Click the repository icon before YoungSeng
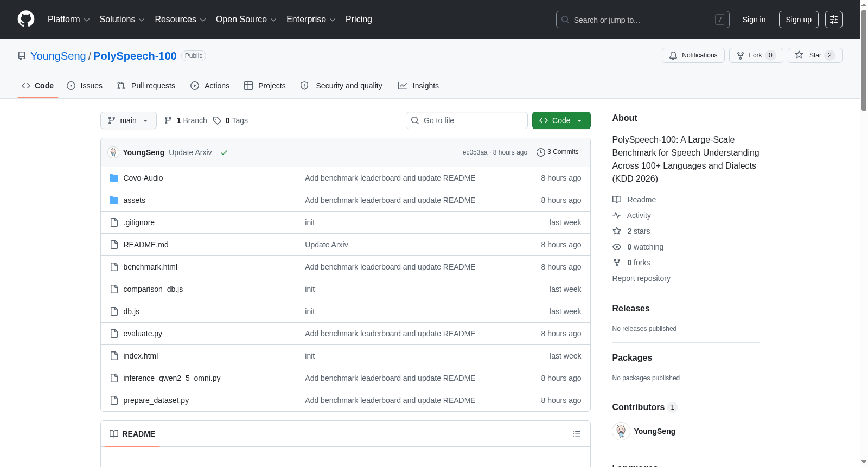The width and height of the screenshot is (868, 467). [22, 56]
